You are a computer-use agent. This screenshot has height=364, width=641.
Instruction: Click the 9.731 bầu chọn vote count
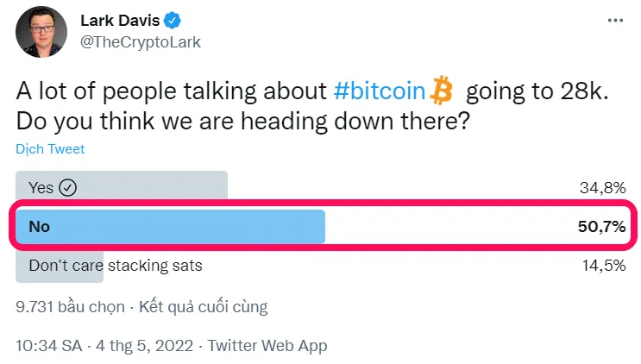(70, 306)
